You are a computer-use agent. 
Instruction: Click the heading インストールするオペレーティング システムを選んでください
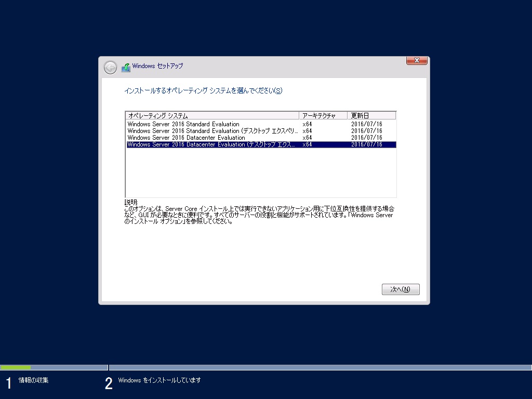pos(203,90)
